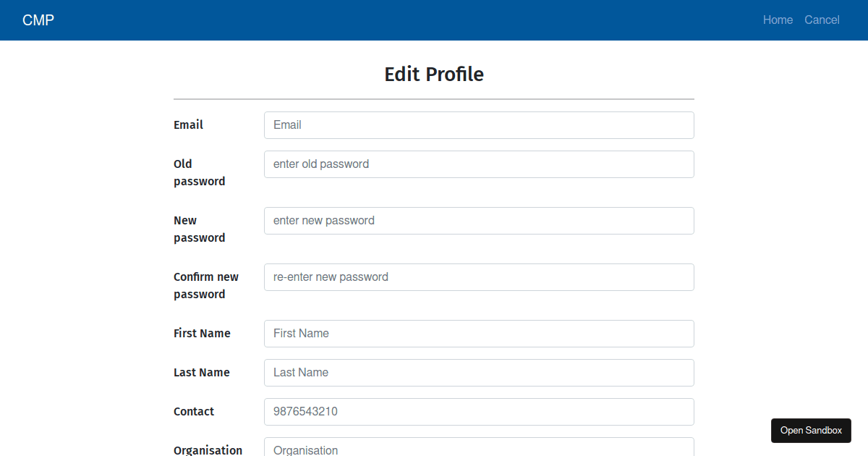Click the Open Sandbox button
The height and width of the screenshot is (456, 868).
tap(811, 430)
